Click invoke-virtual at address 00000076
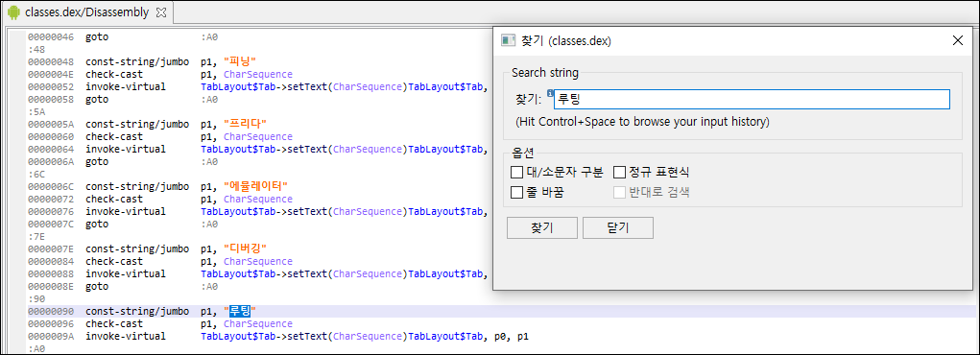The height and width of the screenshot is (355, 980). point(125,211)
